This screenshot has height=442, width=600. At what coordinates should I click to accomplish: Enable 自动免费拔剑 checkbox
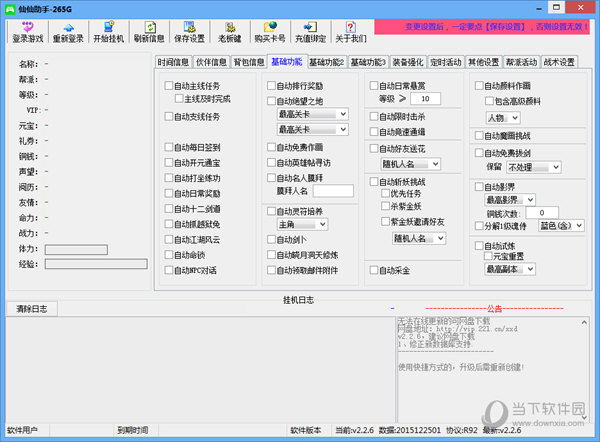coord(479,153)
